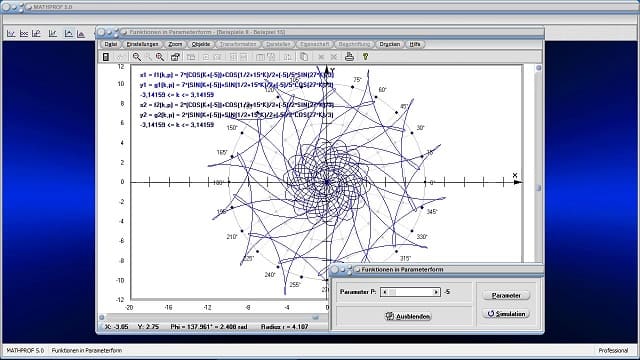Screen dimensions: 640x360
Task: Click the printer icon in the toolbar
Action: pos(349,57)
